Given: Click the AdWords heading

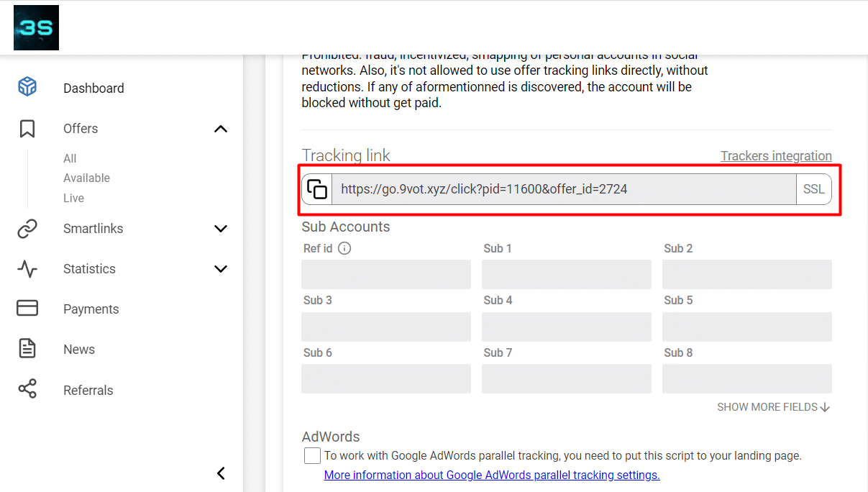Looking at the screenshot, I should coord(331,437).
